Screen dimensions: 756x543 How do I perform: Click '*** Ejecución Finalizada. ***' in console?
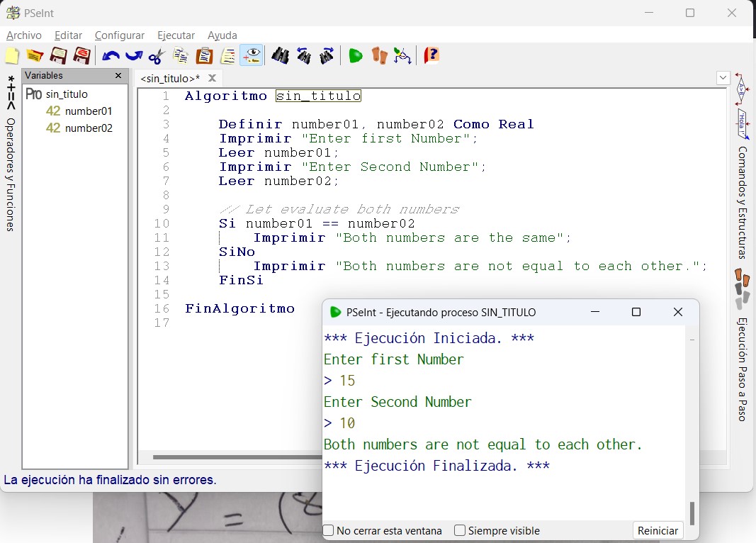pos(437,465)
